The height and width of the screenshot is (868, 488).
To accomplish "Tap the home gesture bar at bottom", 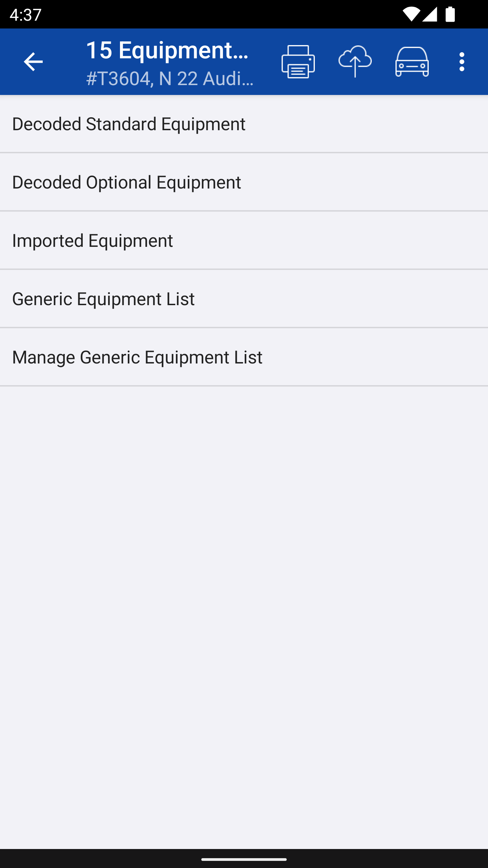I will click(244, 860).
